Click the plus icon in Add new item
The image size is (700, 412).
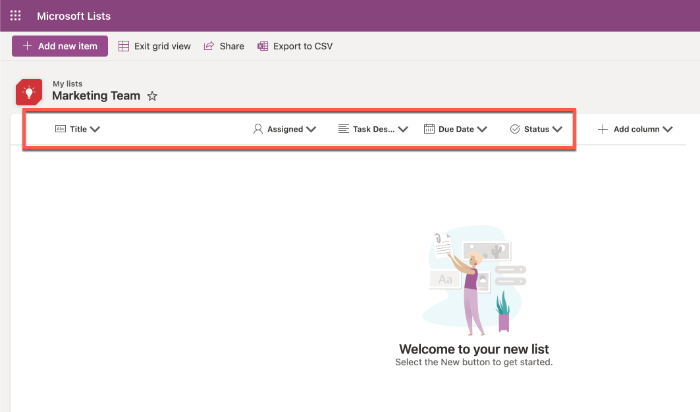point(27,46)
